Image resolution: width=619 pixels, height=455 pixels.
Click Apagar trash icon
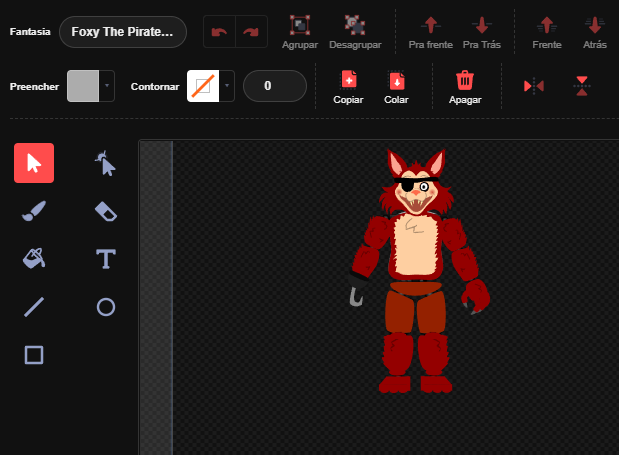tap(465, 80)
